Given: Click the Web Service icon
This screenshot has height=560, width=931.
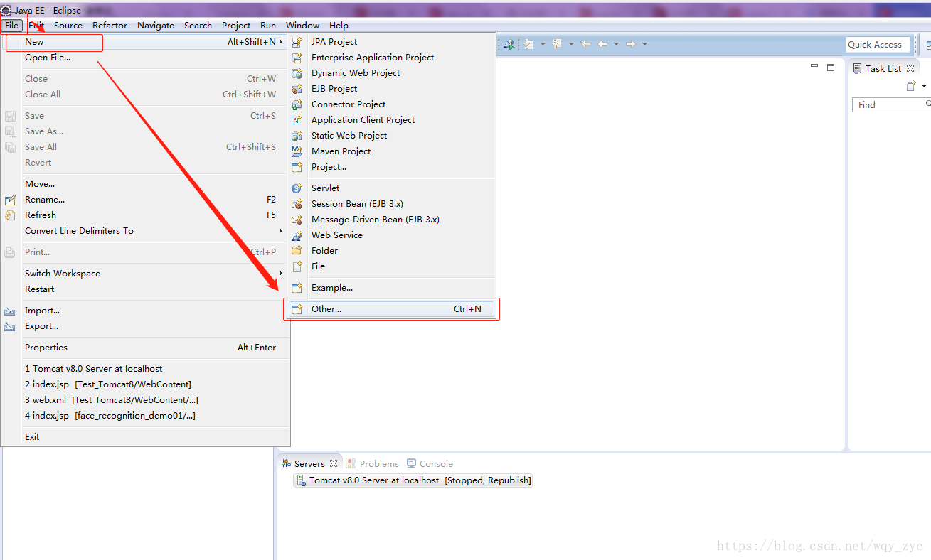Looking at the screenshot, I should 297,235.
